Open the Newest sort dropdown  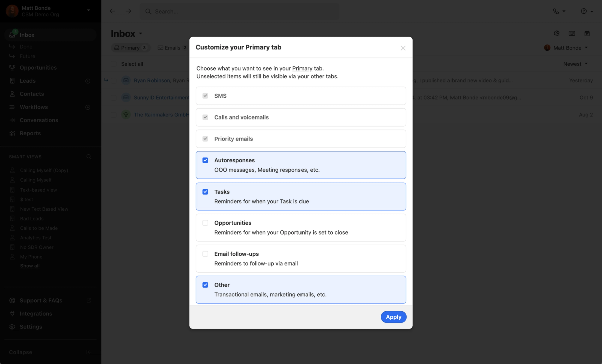[x=575, y=64]
